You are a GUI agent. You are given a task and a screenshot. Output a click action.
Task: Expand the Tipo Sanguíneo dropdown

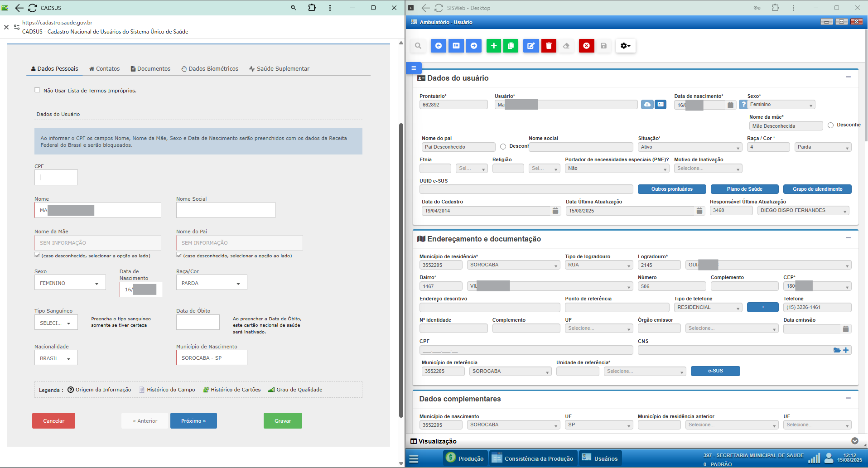(x=56, y=323)
